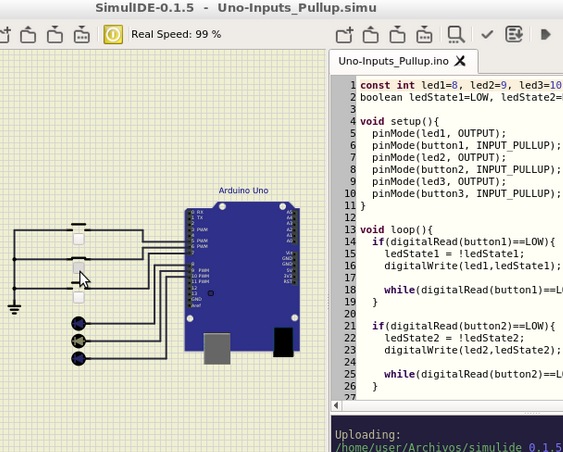The width and height of the screenshot is (563, 452).
Task: Select the bottom LED component
Action: (x=79, y=359)
